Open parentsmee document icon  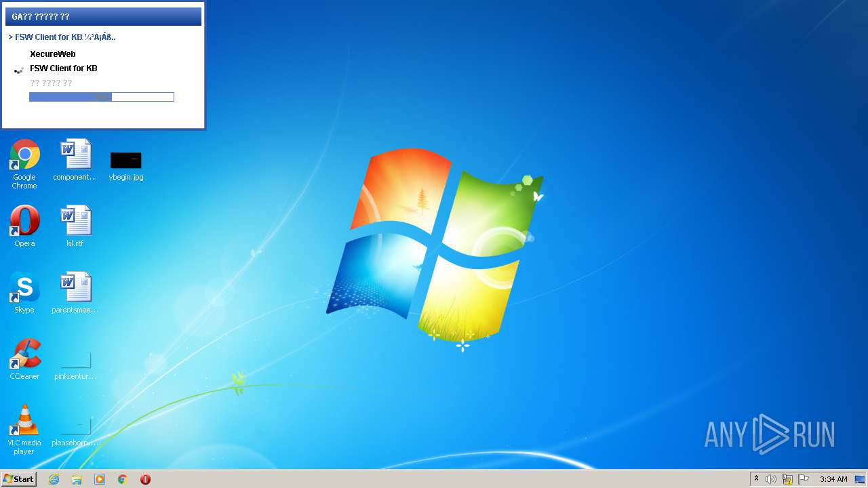click(x=75, y=293)
